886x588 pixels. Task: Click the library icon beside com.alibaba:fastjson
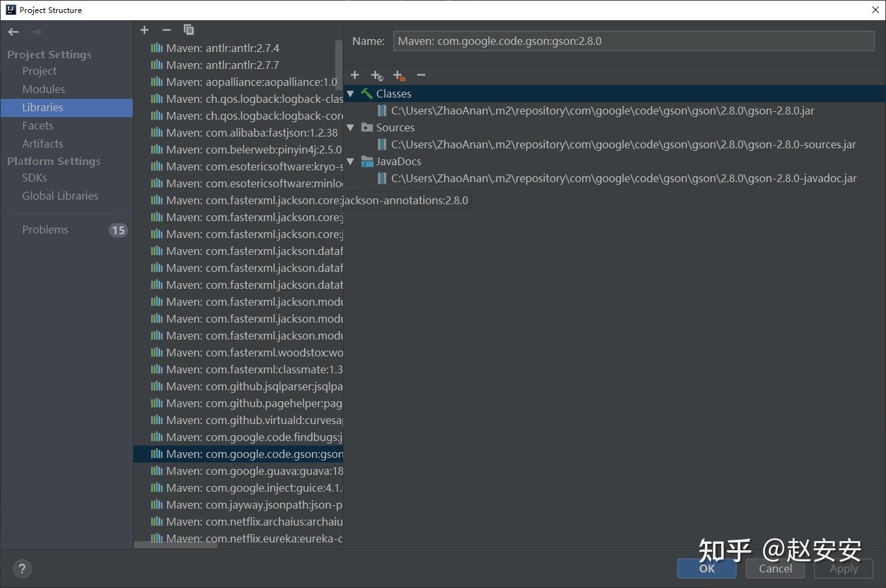click(x=157, y=133)
